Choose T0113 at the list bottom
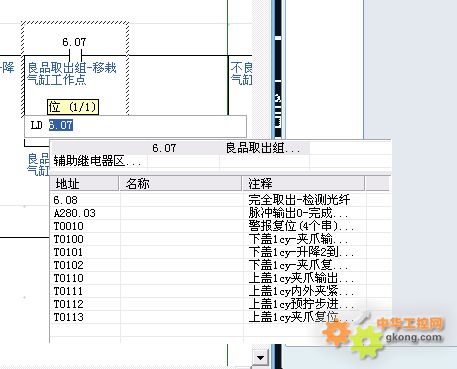The image size is (457, 369). tap(220, 317)
